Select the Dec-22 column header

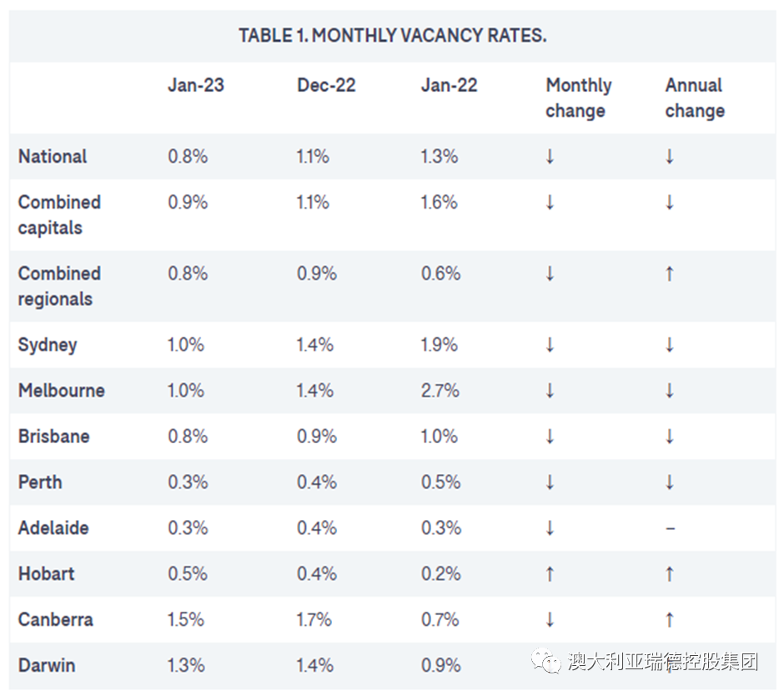tap(326, 85)
